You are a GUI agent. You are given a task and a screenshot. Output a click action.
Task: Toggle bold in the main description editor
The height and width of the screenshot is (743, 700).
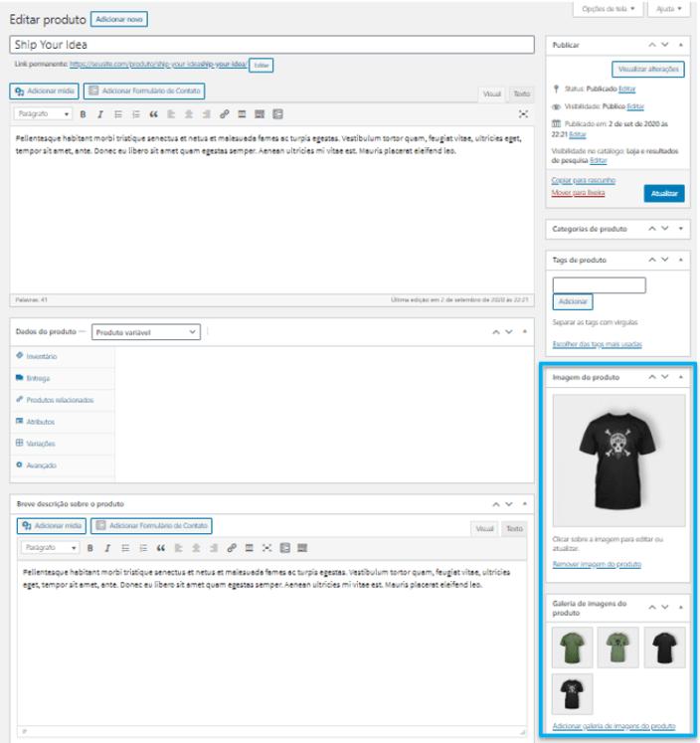click(83, 114)
